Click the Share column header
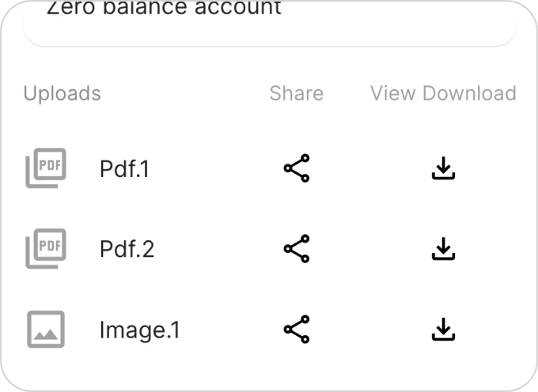The image size is (538, 392). pyautogui.click(x=297, y=93)
